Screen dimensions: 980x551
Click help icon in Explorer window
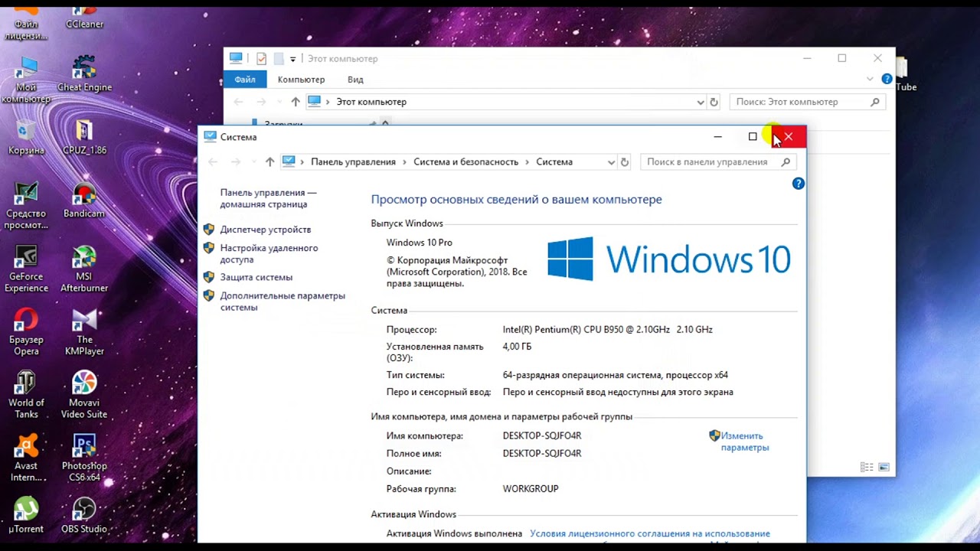click(887, 79)
